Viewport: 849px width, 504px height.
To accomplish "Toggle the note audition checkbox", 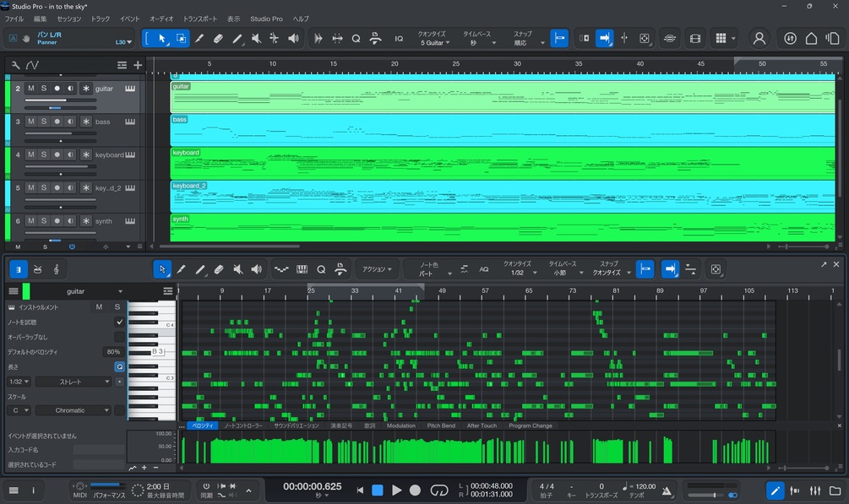I will [x=120, y=322].
